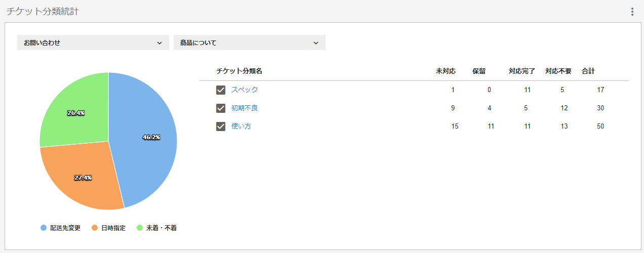Click the 合計 column header
The image size is (644, 253).
tap(588, 71)
